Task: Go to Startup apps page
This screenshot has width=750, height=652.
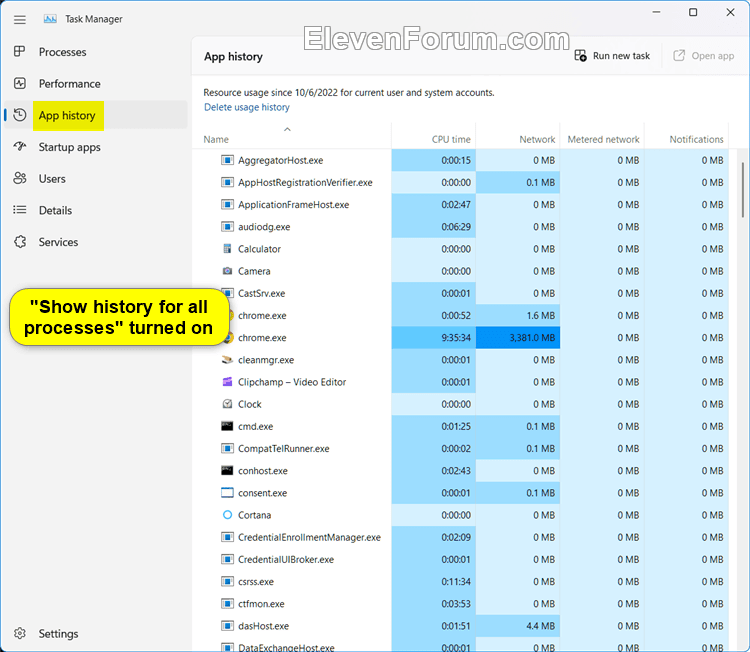Action: tap(95, 147)
